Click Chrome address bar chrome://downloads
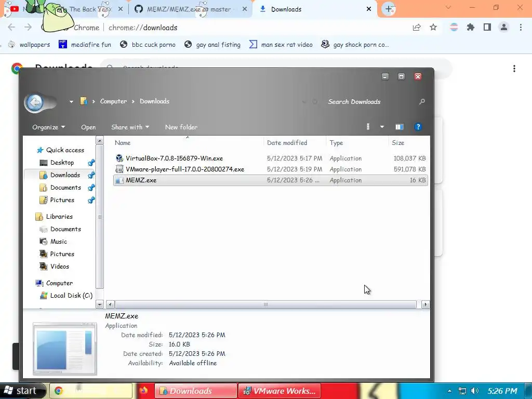This screenshot has height=399, width=532. (143, 28)
